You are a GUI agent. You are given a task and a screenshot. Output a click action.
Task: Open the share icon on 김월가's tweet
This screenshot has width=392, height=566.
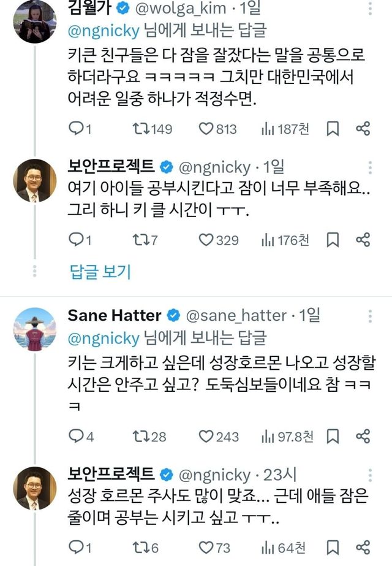click(361, 128)
